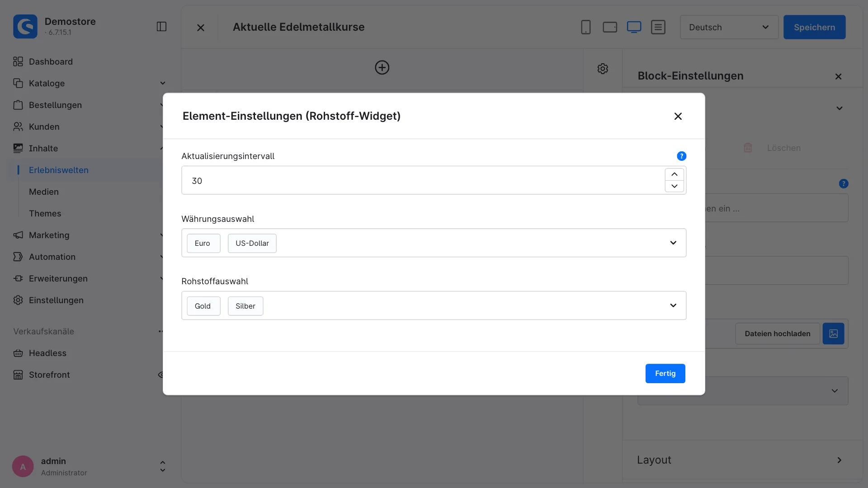Expand the Rohstoffauswahl dropdown
This screenshot has height=488, width=868.
673,305
